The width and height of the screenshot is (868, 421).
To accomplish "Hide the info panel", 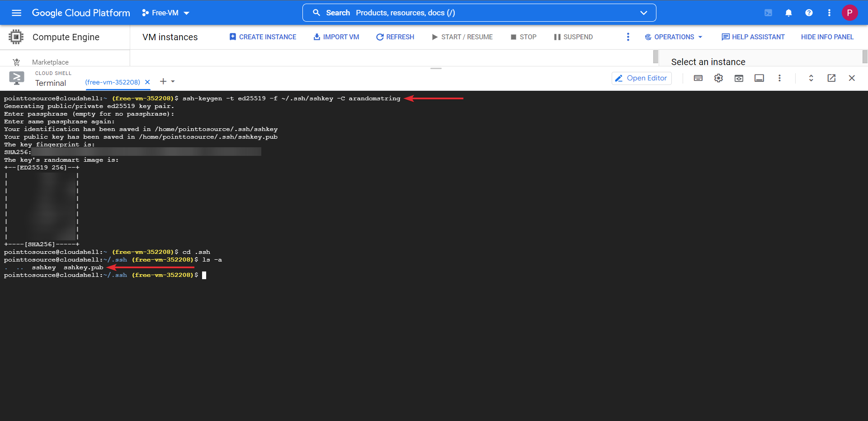I will [x=827, y=37].
